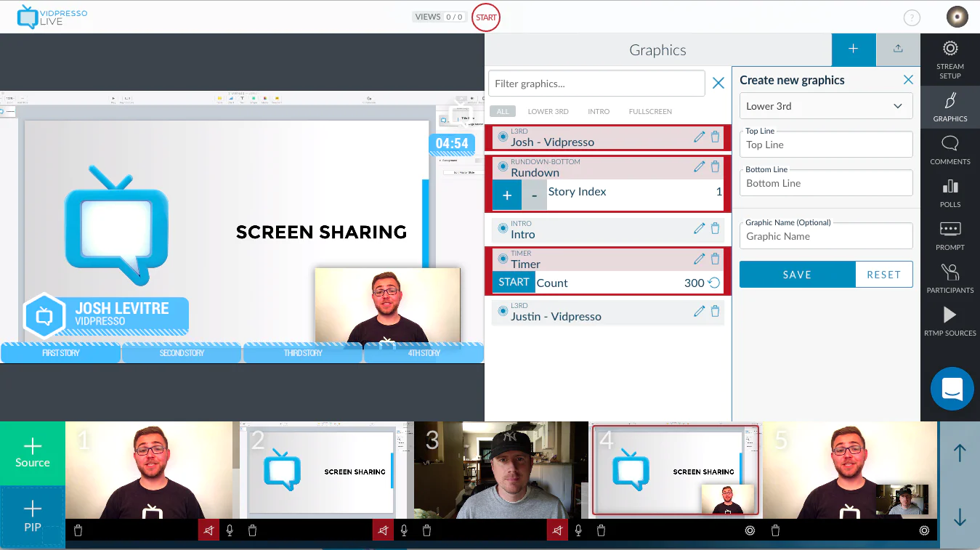
Task: Open the Polls panel
Action: [x=949, y=193]
